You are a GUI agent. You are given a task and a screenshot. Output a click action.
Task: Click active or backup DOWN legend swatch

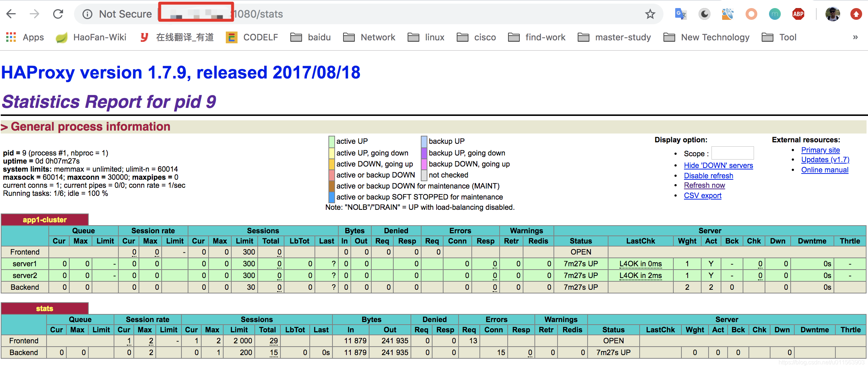pyautogui.click(x=332, y=175)
